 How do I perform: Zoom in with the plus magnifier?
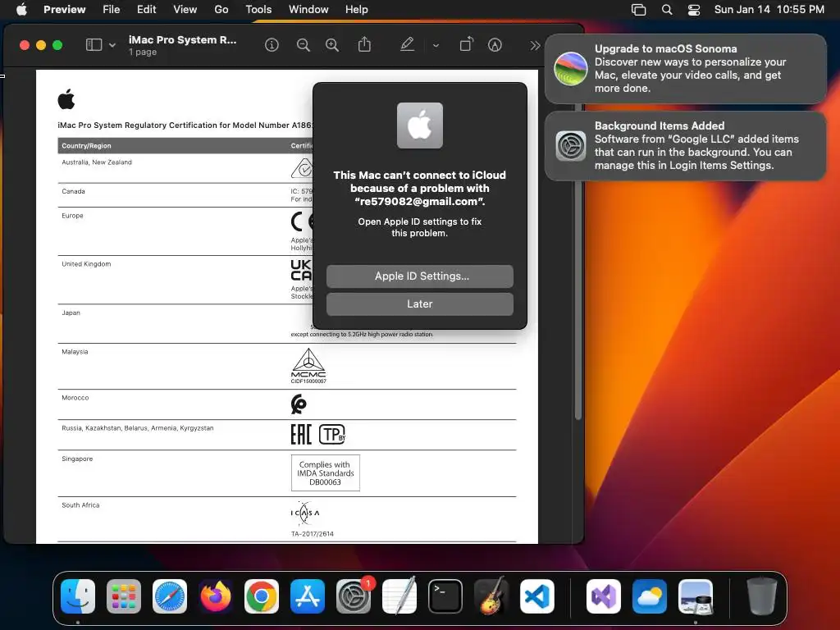click(332, 45)
